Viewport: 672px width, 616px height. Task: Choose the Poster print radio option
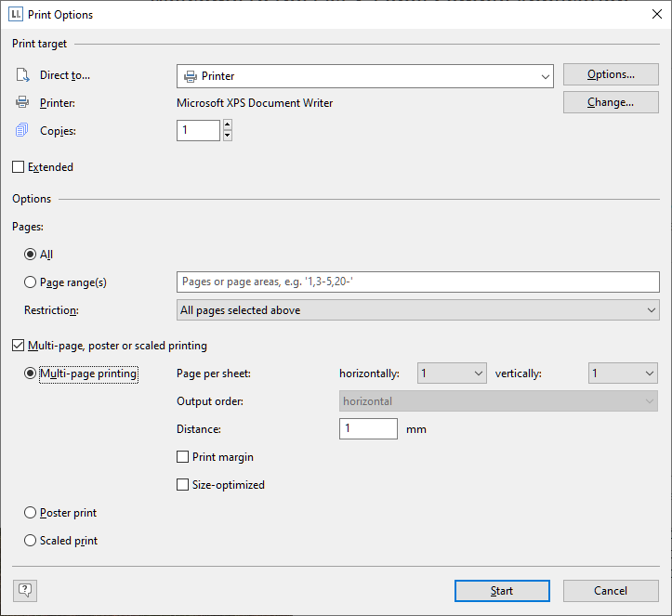30,512
